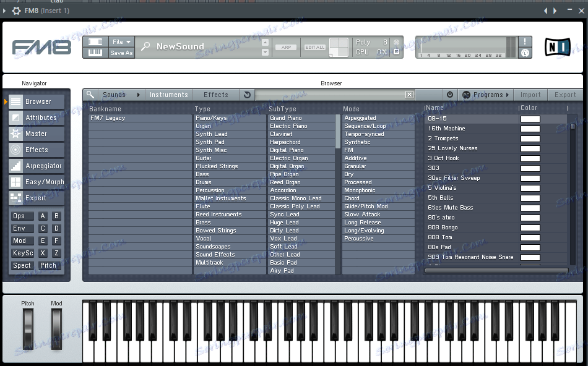The image size is (588, 366).
Task: Toggle the browser power icon
Action: 449,95
